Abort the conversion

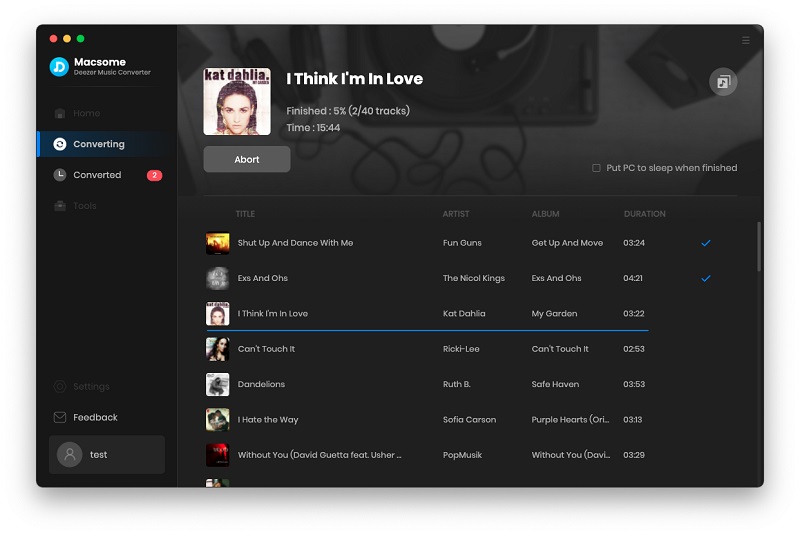pyautogui.click(x=247, y=159)
